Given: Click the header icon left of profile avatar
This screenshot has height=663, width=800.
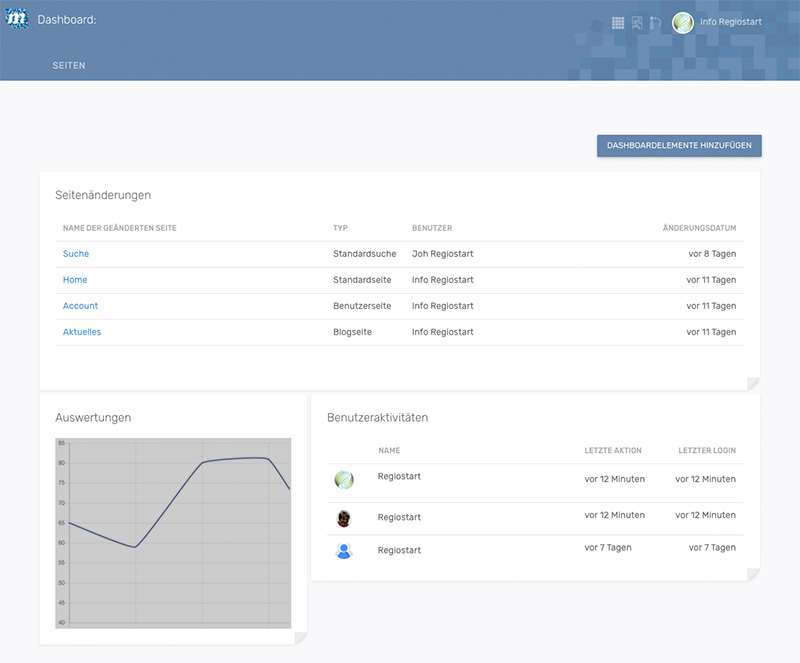Looking at the screenshot, I should pyautogui.click(x=655, y=22).
